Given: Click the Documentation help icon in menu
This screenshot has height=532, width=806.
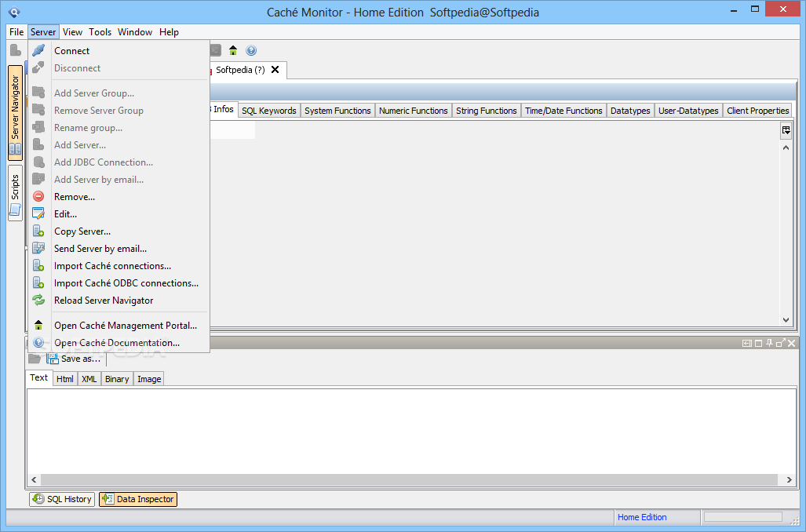Looking at the screenshot, I should [x=38, y=342].
